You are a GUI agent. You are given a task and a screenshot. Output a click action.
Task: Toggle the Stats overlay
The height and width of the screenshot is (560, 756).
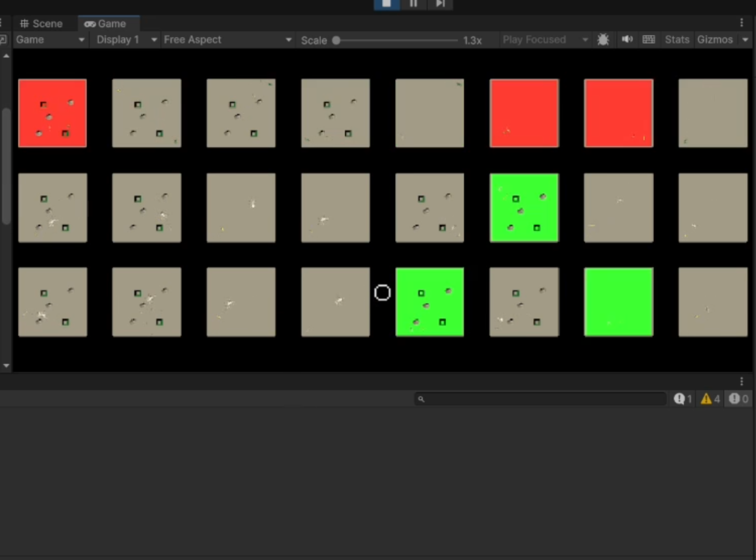pyautogui.click(x=677, y=40)
